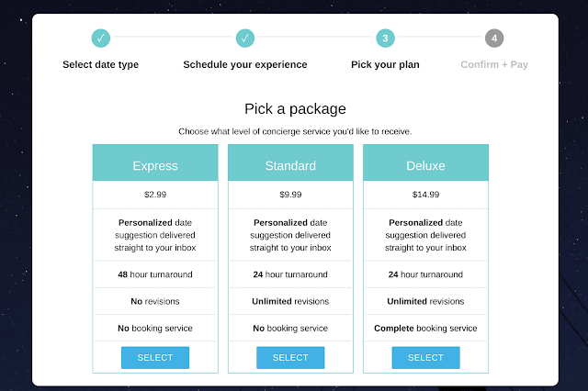Click the $9.99 Standard price

click(x=290, y=195)
